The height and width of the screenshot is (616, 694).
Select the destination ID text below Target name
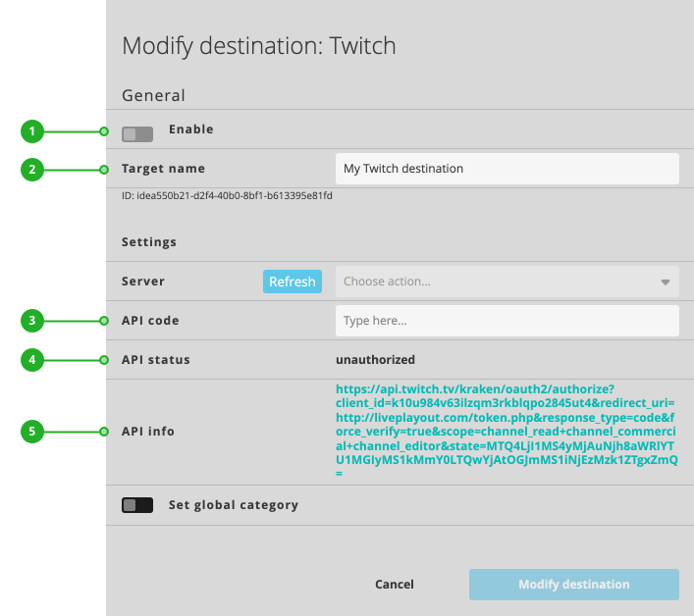coord(227,196)
